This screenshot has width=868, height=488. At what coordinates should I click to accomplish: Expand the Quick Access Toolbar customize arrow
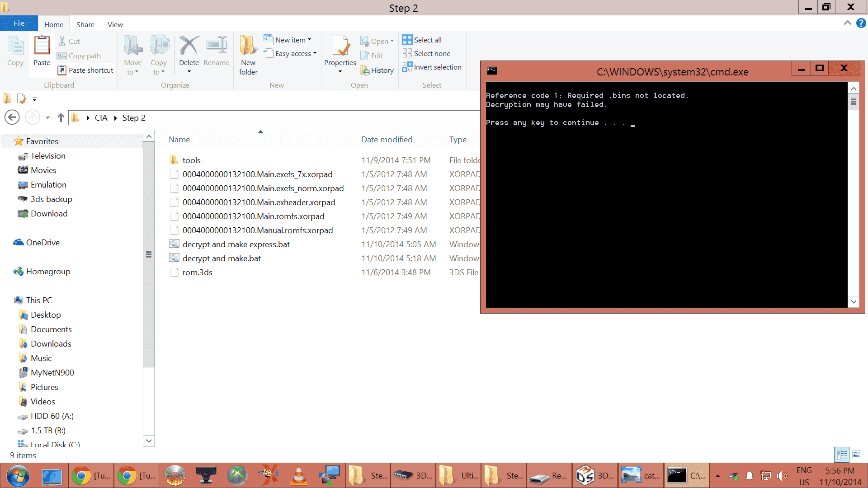pos(34,99)
